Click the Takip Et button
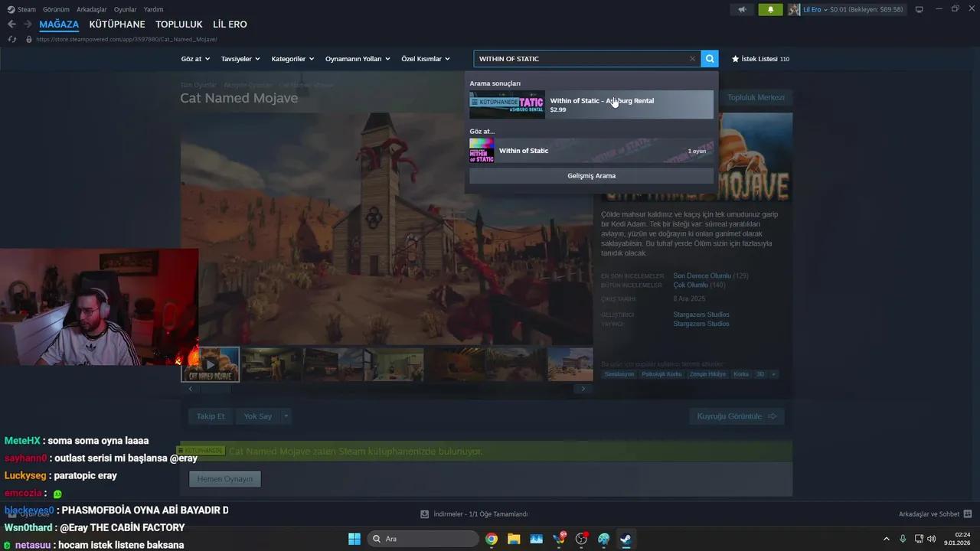Image resolution: width=980 pixels, height=551 pixels. (211, 416)
